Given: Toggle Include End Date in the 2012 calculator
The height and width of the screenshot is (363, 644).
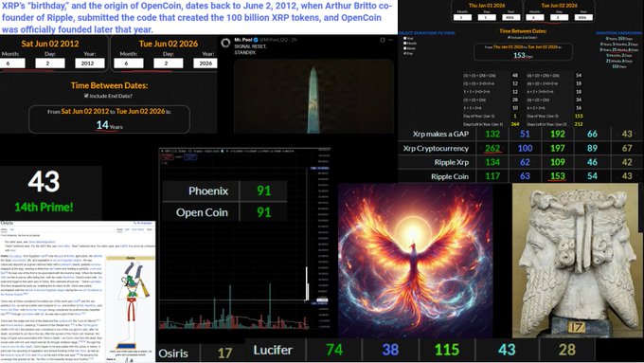Looking at the screenshot, I should tap(86, 96).
